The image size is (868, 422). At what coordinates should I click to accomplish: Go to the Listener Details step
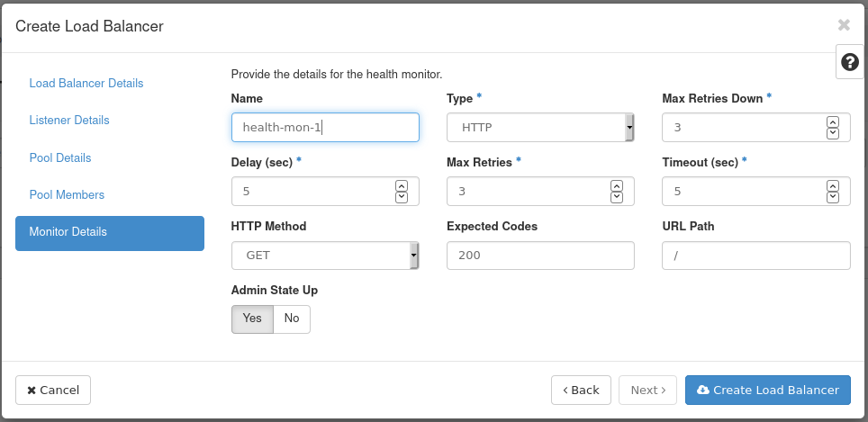click(69, 121)
